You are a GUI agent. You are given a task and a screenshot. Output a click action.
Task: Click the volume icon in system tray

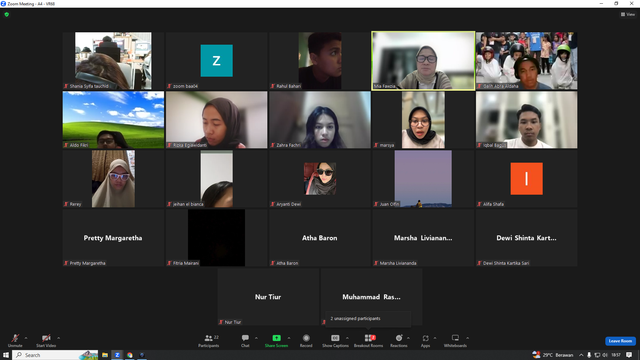[605, 355]
